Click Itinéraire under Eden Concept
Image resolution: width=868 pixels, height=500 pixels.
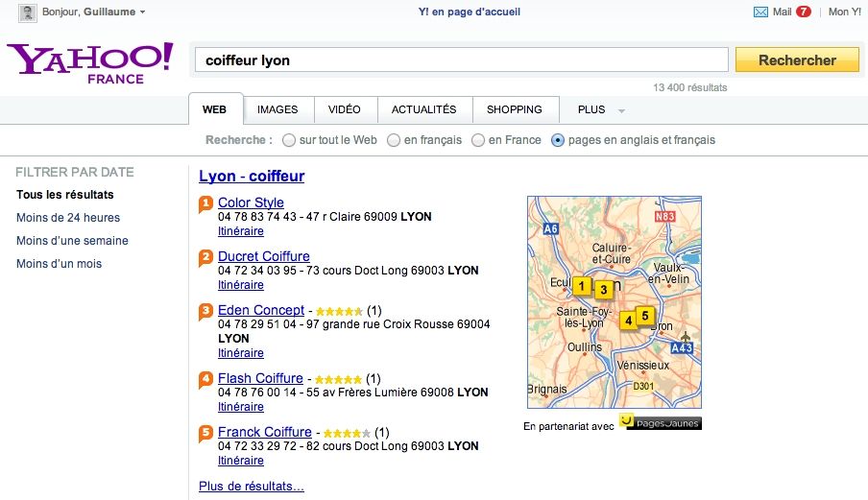click(x=241, y=353)
